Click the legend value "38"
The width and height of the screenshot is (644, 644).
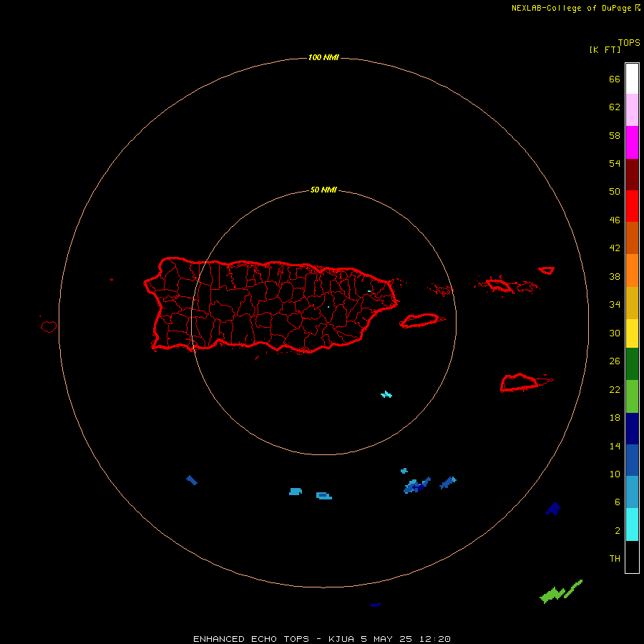pos(615,276)
